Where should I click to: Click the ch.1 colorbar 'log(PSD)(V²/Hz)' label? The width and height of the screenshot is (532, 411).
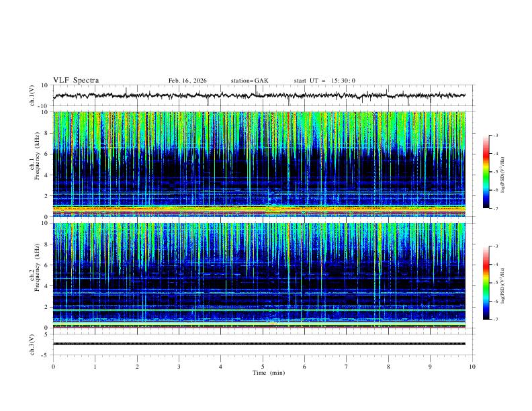[x=503, y=175]
